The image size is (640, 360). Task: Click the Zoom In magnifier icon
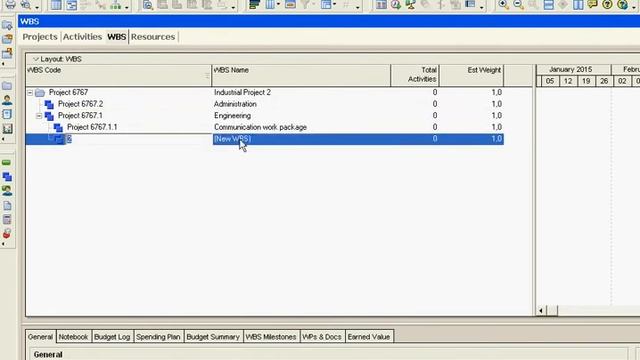coord(503,5)
